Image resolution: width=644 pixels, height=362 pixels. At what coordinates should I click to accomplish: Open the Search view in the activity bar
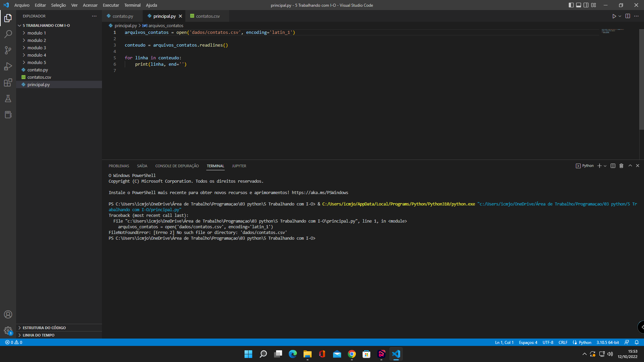8,34
